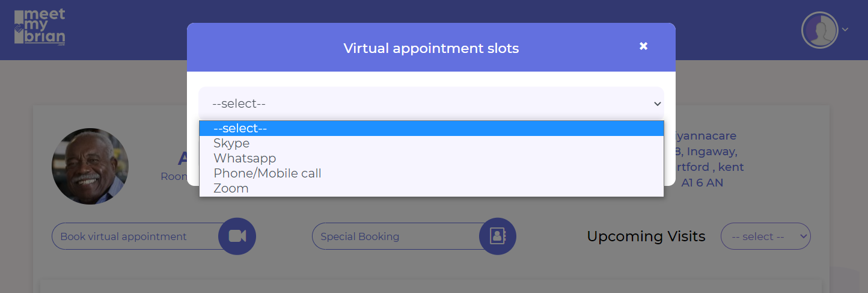
Task: Click the resident's profile photo
Action: 90,166
